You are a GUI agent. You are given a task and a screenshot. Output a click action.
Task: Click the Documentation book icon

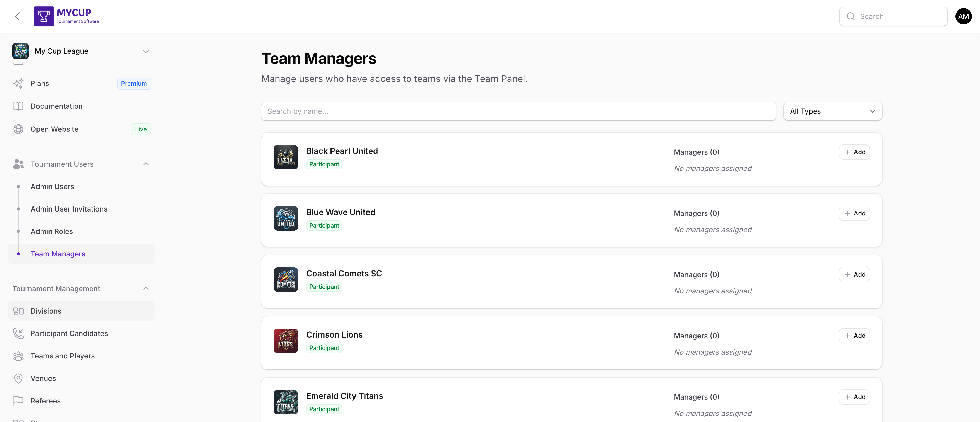[x=18, y=106]
